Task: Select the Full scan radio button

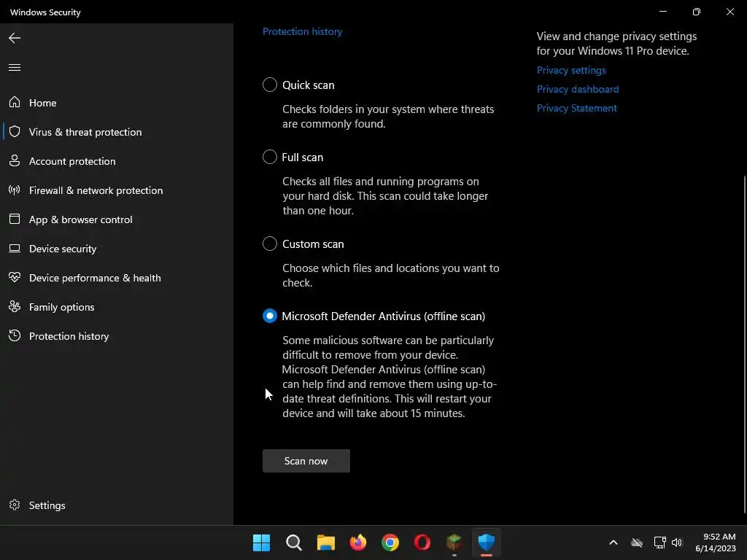Action: (270, 157)
